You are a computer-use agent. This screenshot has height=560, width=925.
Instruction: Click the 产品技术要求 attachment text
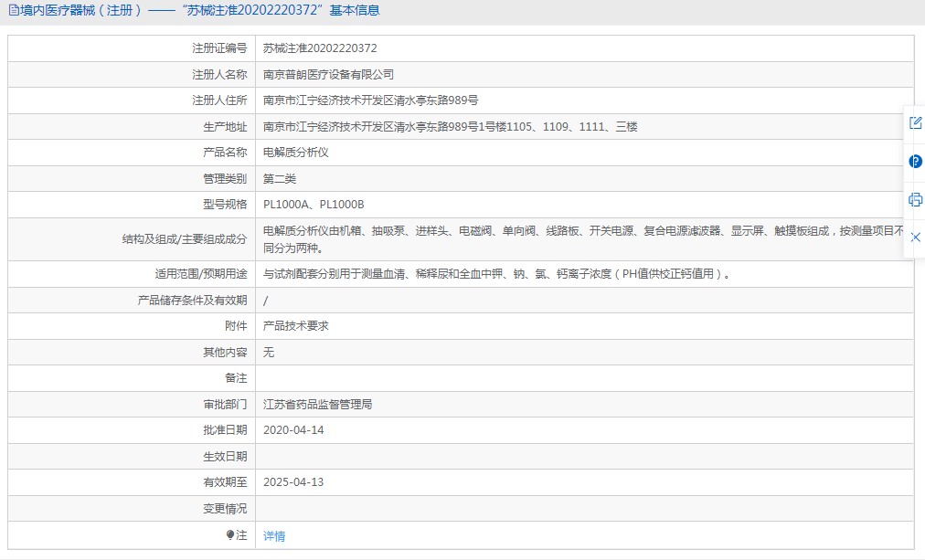tap(295, 326)
